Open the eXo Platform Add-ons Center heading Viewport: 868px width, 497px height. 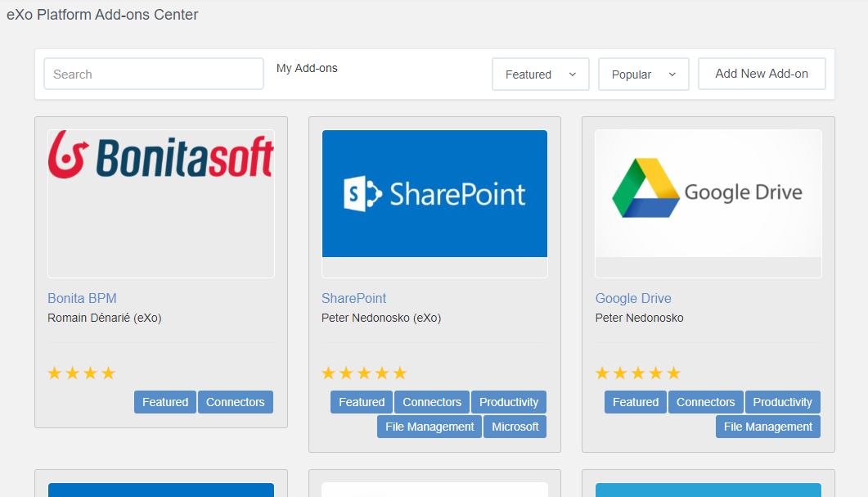pos(102,14)
